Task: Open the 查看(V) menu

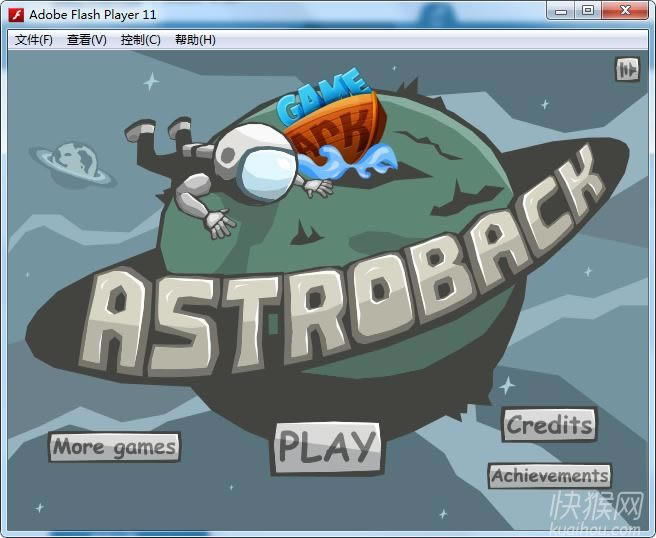Action: point(87,40)
